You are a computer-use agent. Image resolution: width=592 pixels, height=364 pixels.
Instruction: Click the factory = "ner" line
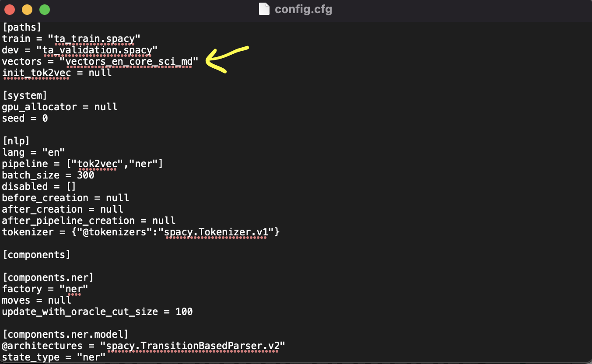[46, 289]
